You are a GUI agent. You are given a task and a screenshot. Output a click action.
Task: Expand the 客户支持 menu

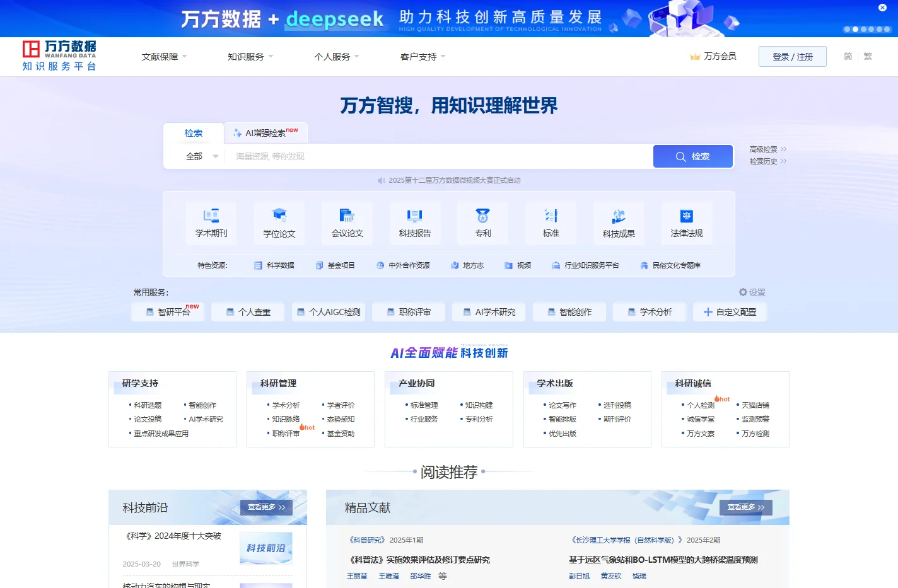(x=423, y=57)
